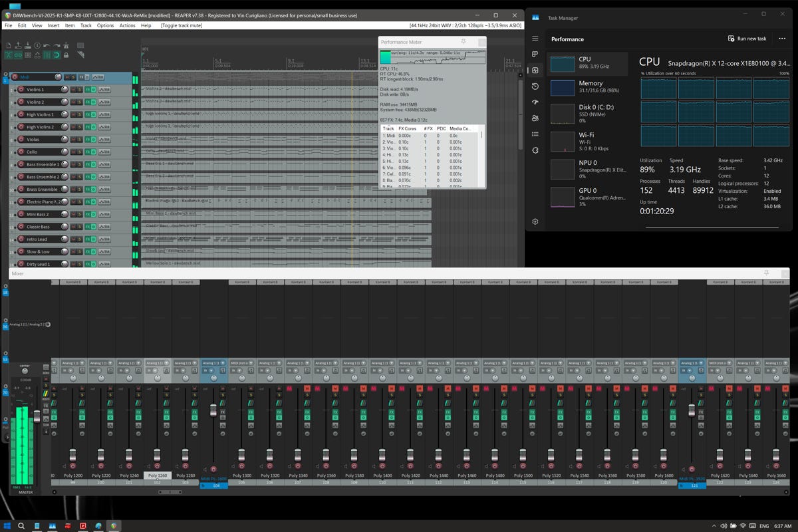Click the Run new task button
Viewport: 798px width, 532px height.
(x=747, y=39)
